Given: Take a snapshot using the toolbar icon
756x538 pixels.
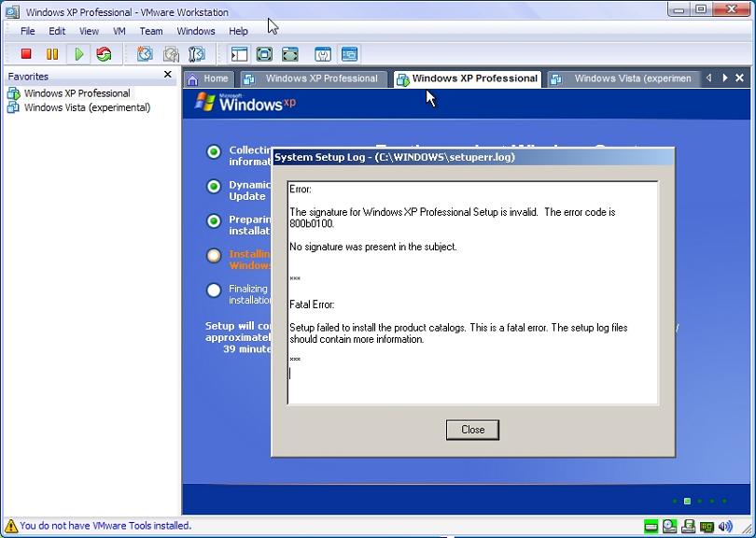Looking at the screenshot, I should [x=145, y=54].
